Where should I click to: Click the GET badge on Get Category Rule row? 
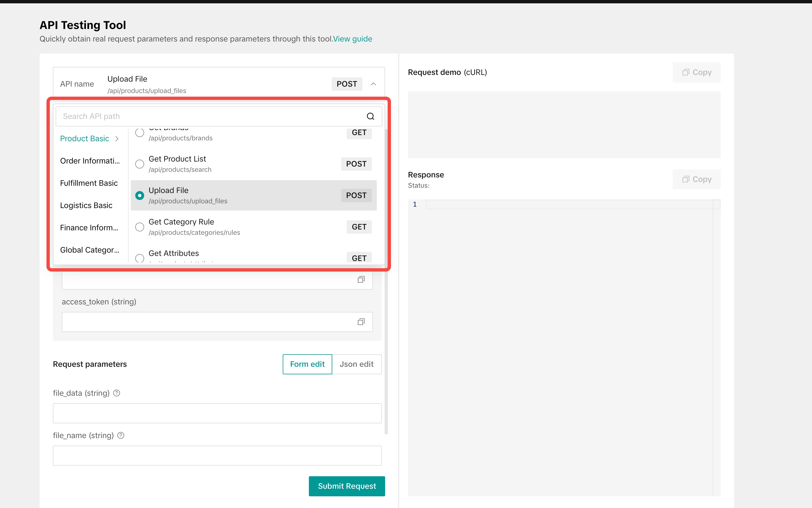pyautogui.click(x=359, y=227)
